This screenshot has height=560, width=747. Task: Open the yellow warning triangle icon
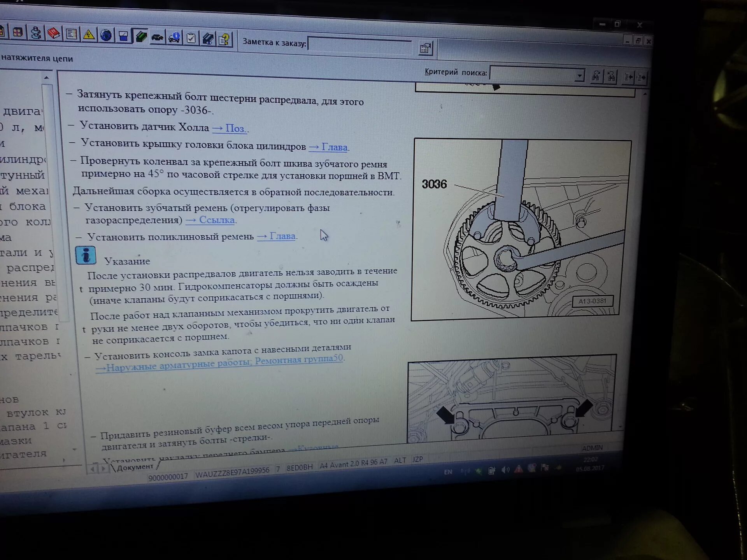coord(89,35)
